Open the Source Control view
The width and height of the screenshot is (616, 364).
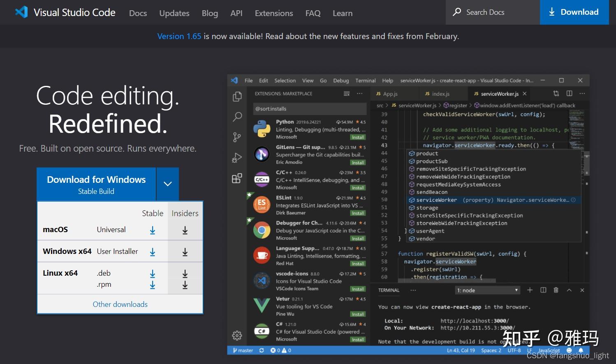237,137
